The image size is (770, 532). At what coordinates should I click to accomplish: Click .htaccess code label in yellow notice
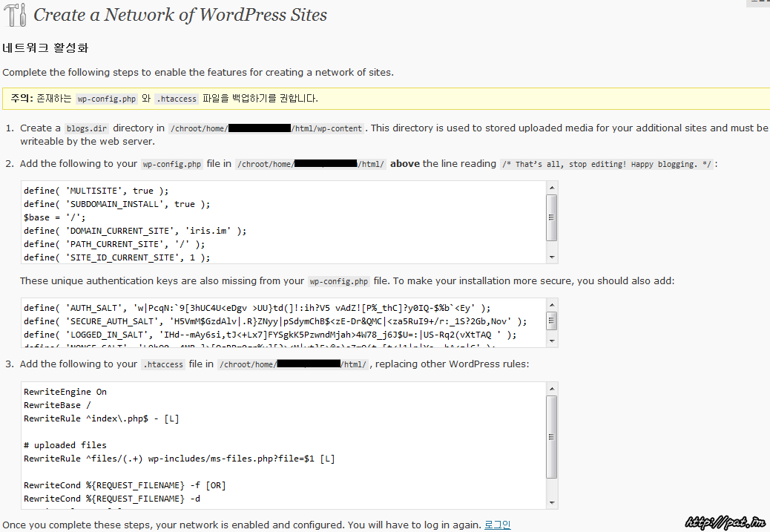[177, 99]
